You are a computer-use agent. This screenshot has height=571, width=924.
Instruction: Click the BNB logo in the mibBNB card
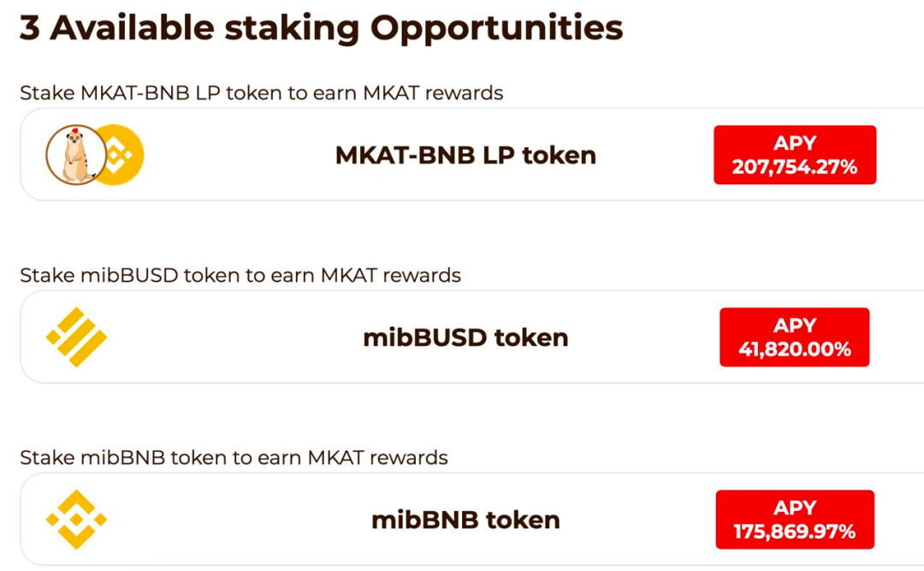[77, 520]
